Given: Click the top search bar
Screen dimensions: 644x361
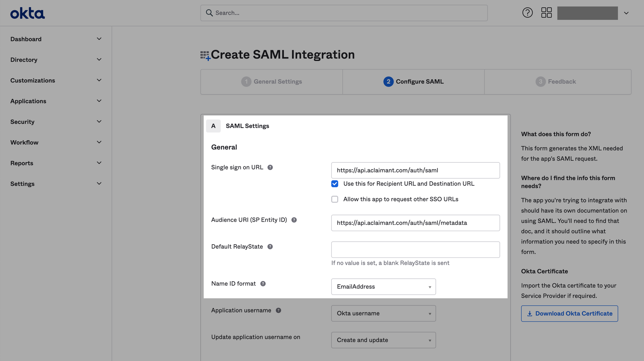Looking at the screenshot, I should pyautogui.click(x=344, y=13).
